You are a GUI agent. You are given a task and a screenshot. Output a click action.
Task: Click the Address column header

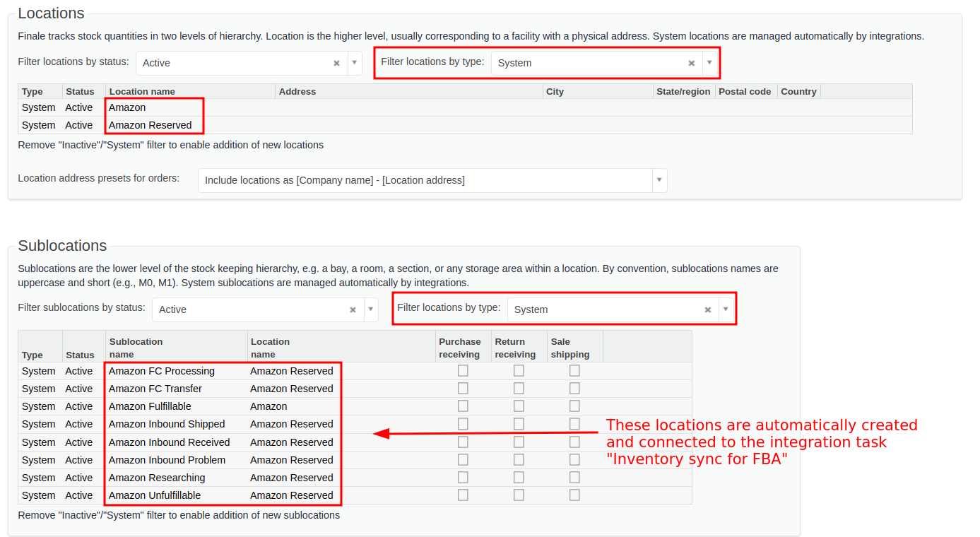click(409, 91)
